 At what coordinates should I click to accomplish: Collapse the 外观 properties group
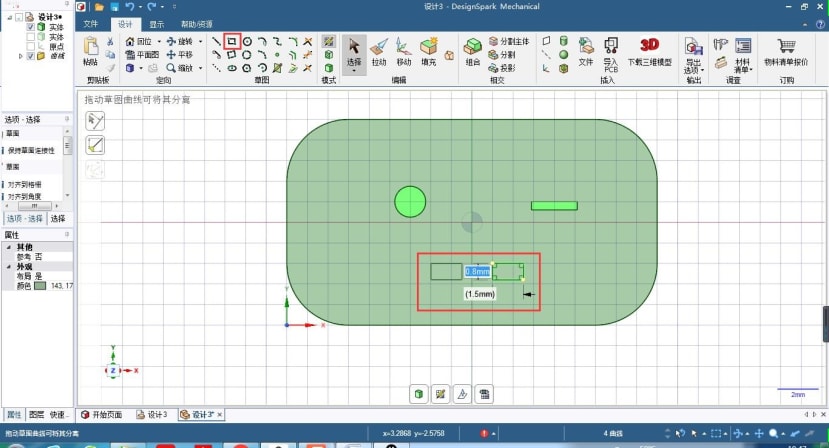click(8, 267)
